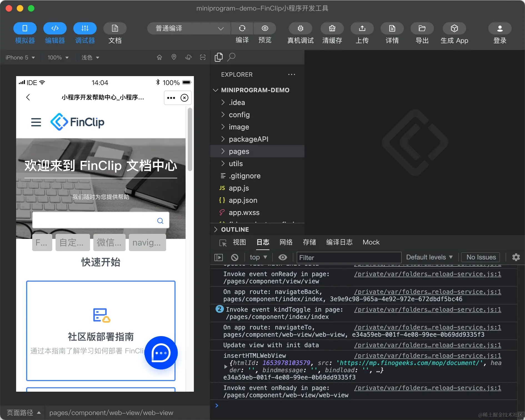
Task: Open the .gitignore file
Action: tap(257, 176)
